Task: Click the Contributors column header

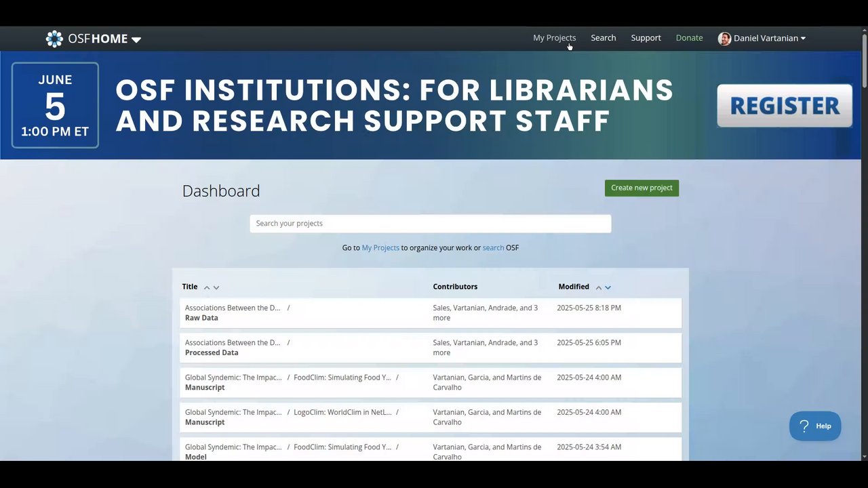Action: 455,287
